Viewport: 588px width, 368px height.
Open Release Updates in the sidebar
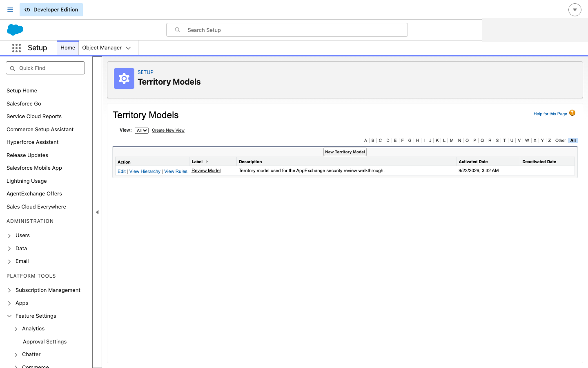(27, 155)
